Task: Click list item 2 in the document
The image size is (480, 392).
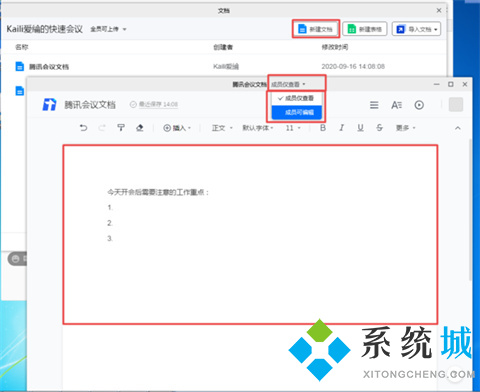Action: coord(110,223)
